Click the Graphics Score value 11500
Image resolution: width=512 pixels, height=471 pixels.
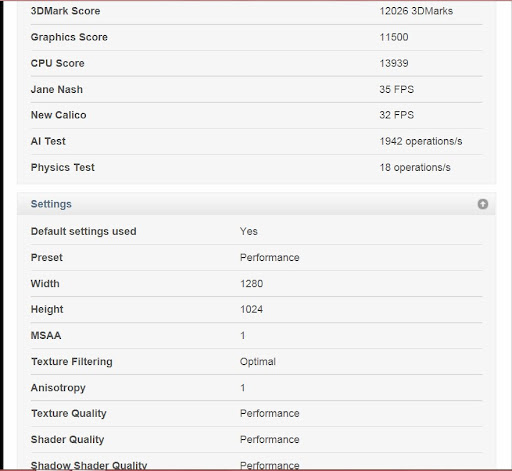pyautogui.click(x=394, y=37)
